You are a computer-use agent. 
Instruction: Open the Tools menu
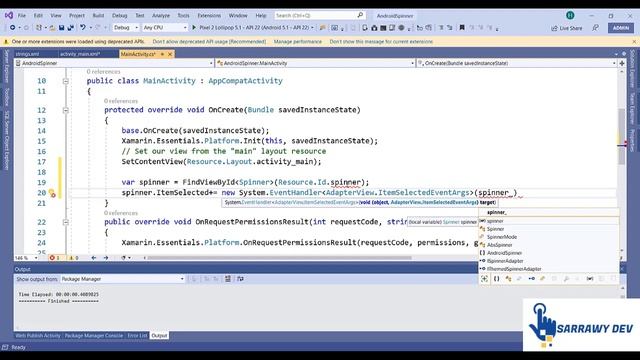click(183, 16)
